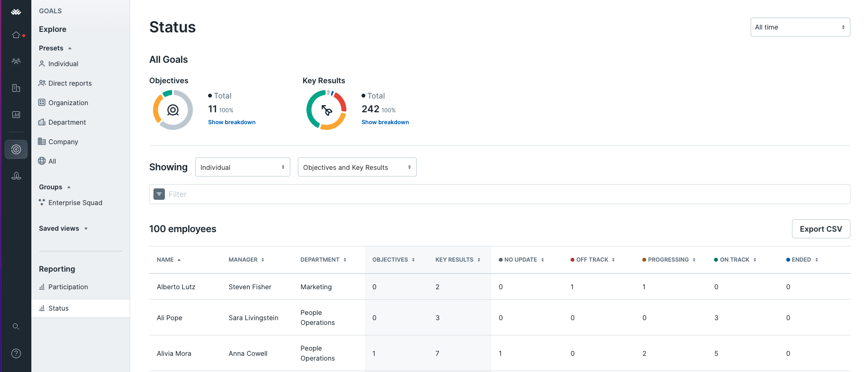868x372 pixels.
Task: Click Alberto Lutz name
Action: (176, 287)
